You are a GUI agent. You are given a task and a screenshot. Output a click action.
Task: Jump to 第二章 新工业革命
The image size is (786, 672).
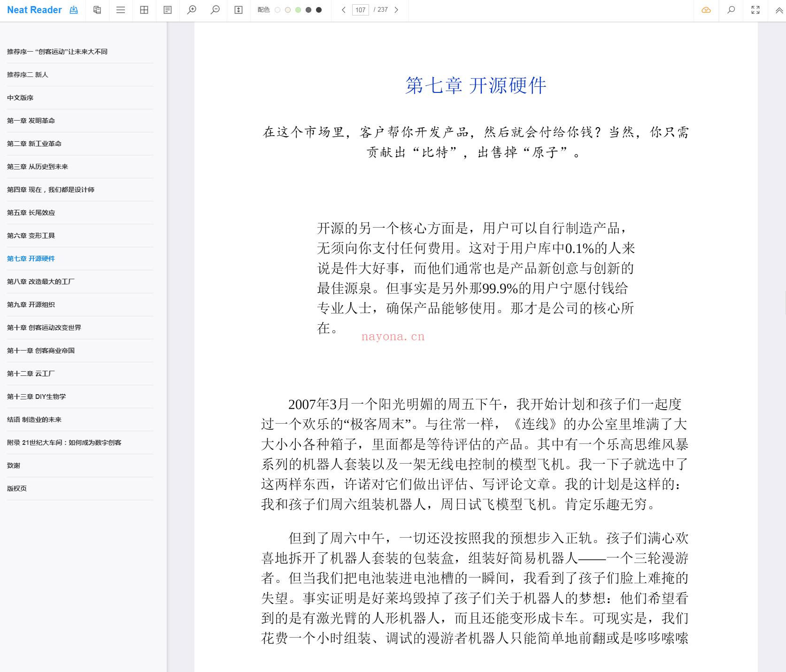click(x=34, y=144)
